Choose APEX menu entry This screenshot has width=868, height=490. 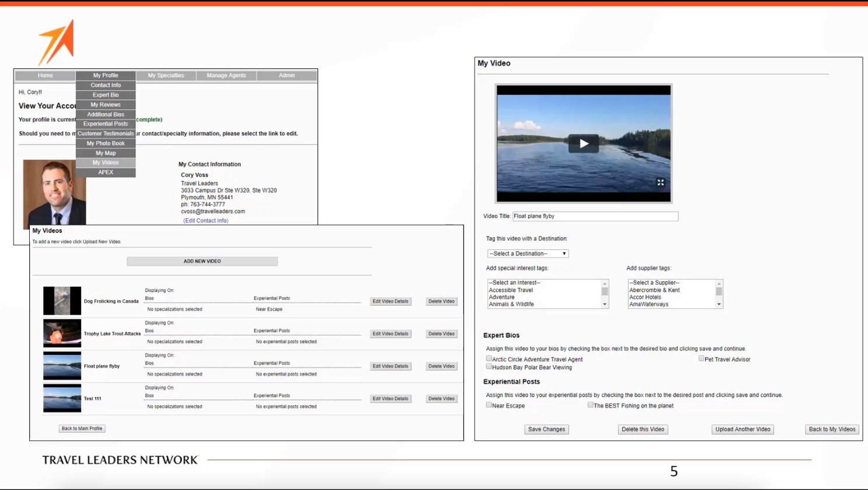coord(106,172)
